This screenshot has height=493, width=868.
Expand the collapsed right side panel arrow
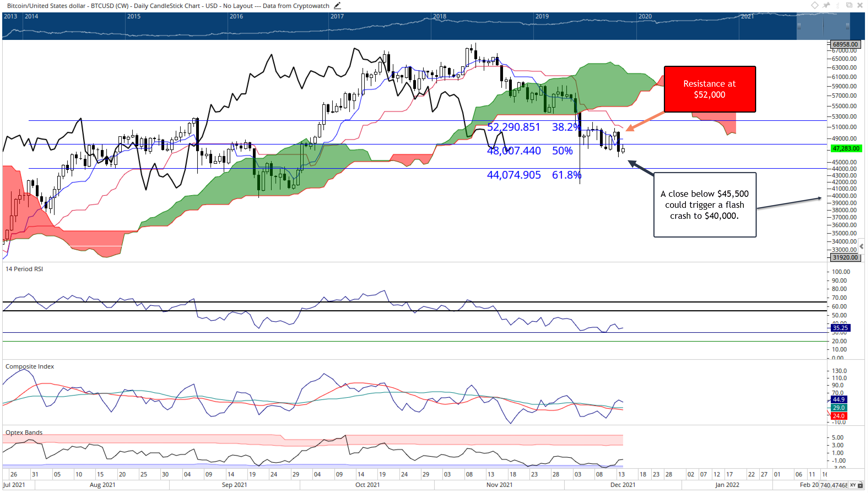pos(862,246)
